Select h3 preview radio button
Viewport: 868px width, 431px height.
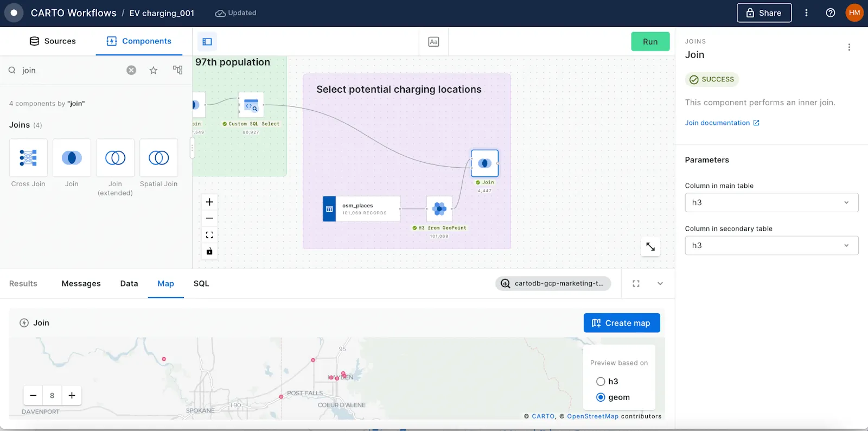coord(601,382)
